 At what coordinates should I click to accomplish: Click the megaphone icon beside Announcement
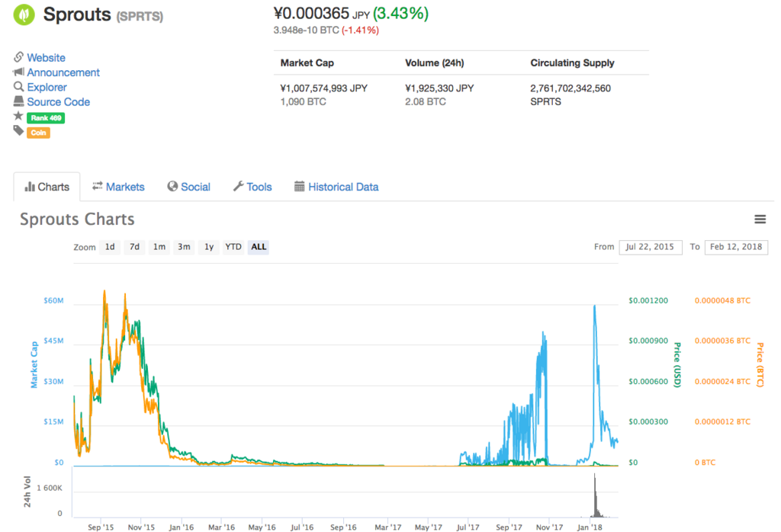pyautogui.click(x=18, y=72)
